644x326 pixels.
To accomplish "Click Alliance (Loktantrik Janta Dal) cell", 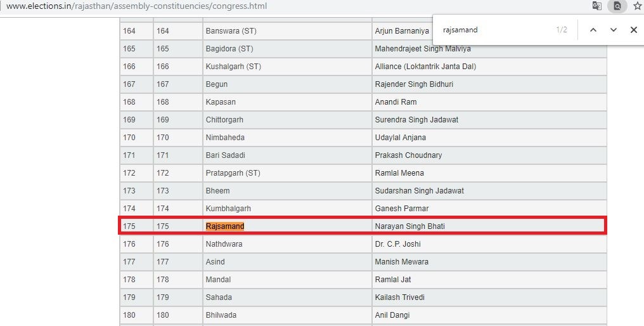I will click(x=425, y=67).
